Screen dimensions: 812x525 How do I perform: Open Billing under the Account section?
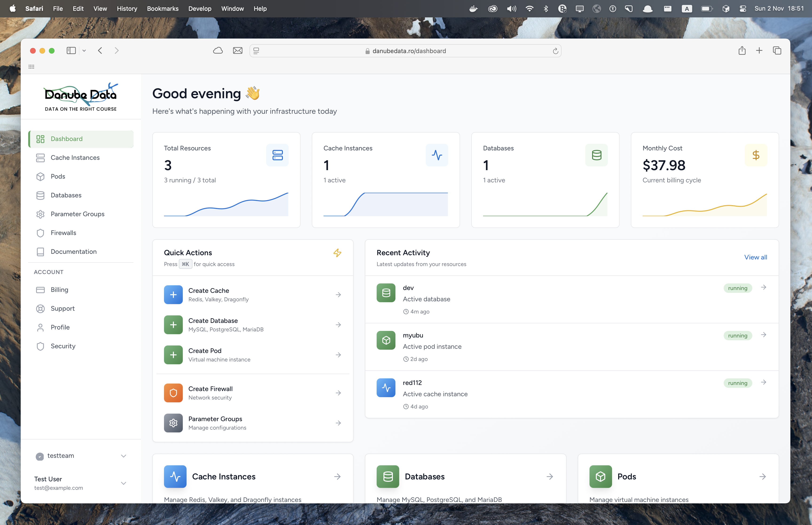coord(59,290)
